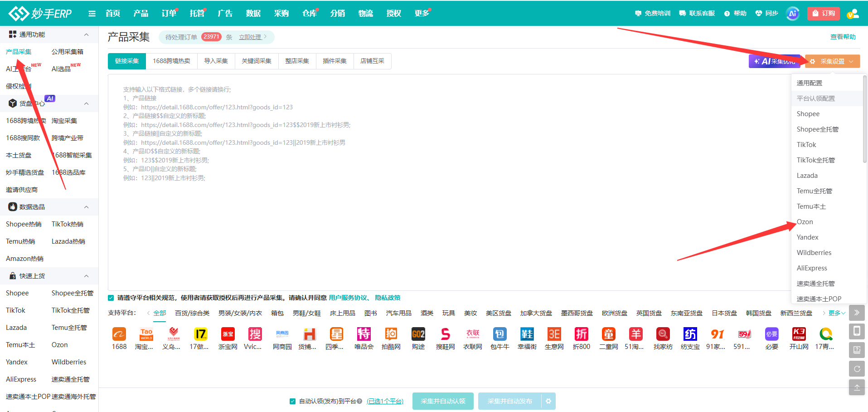Open the 整店采集 tab
Viewport: 868px width, 412px height.
pyautogui.click(x=297, y=61)
